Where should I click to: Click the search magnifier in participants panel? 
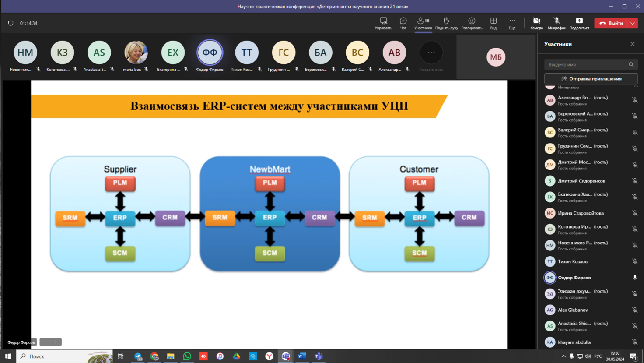[631, 64]
